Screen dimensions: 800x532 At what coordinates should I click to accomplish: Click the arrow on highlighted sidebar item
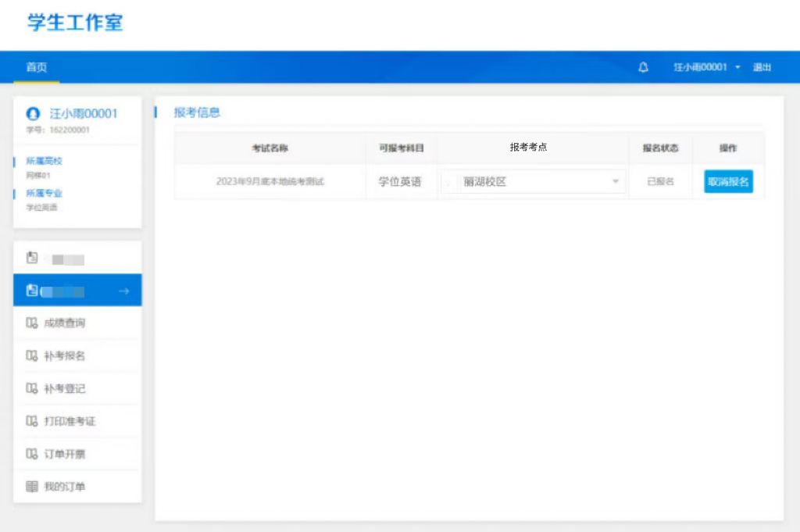(x=123, y=291)
